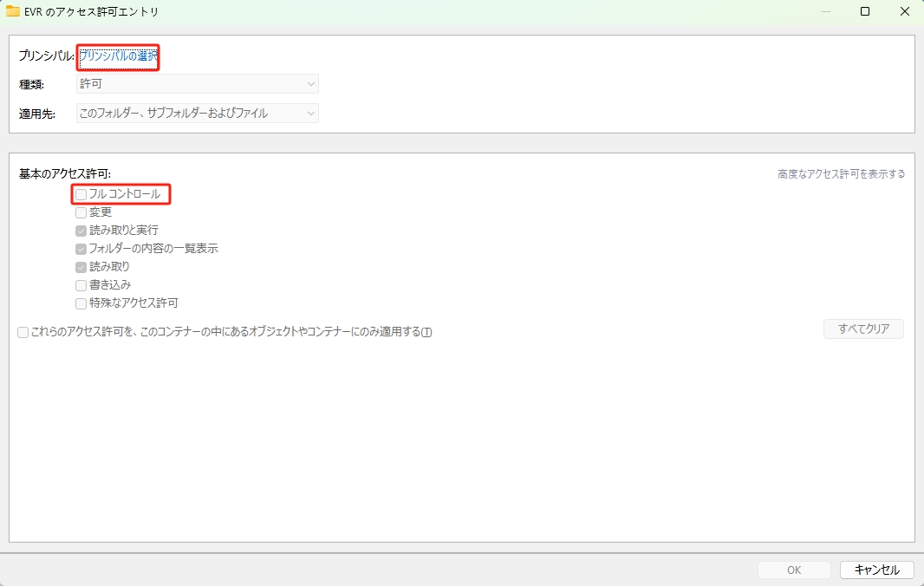924x586 pixels.
Task: Check the 書き込み permission checkbox
Action: [x=81, y=285]
